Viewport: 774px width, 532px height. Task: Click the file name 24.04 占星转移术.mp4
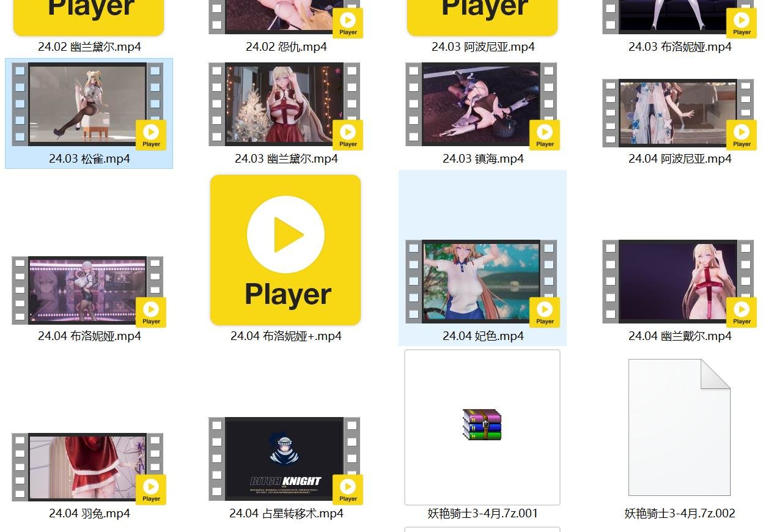pos(286,514)
